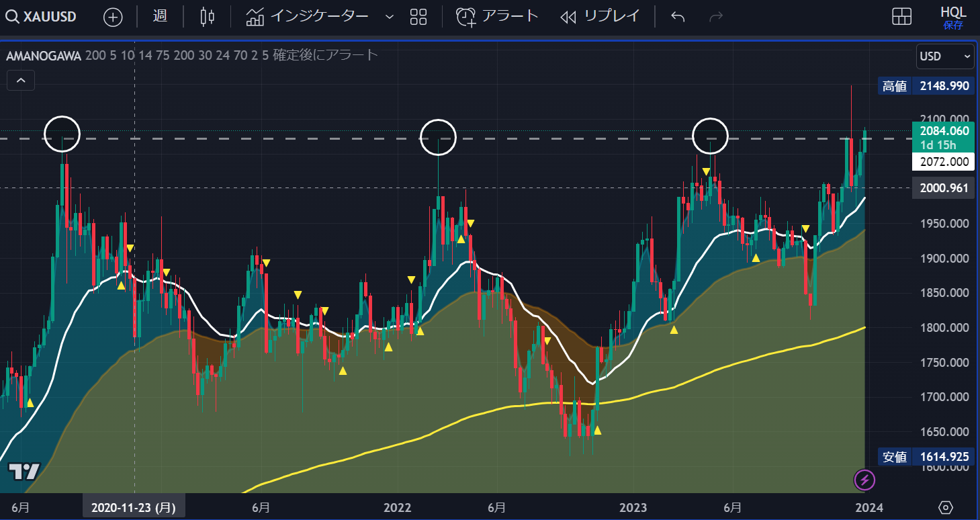Click the purple lightning bolt icon

click(x=865, y=480)
